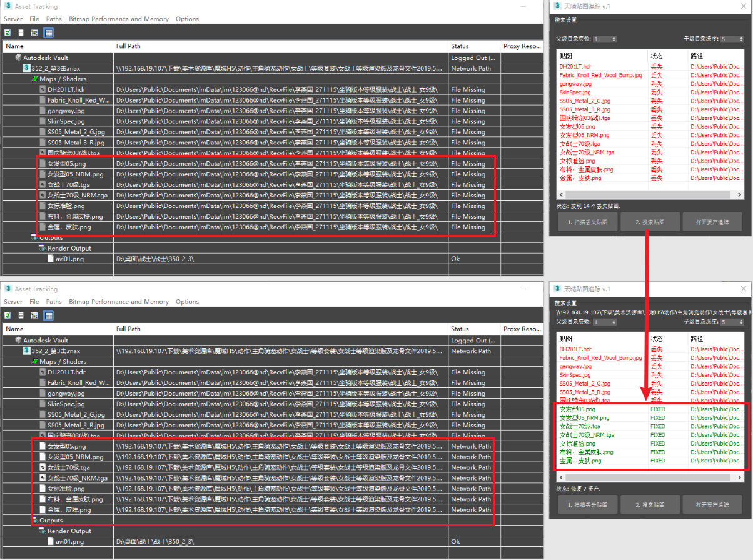Click '2. 搜索贴图' button in lower plugin window

tap(650, 504)
